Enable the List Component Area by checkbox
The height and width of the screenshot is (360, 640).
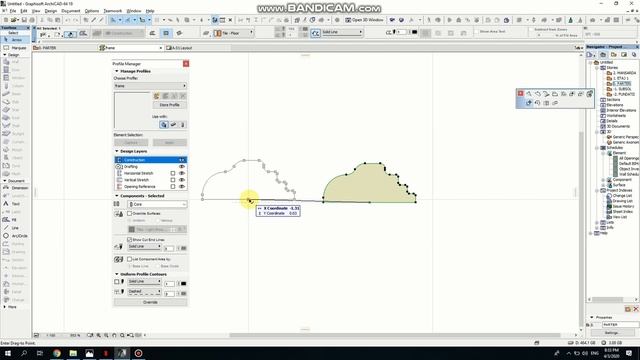click(129, 259)
